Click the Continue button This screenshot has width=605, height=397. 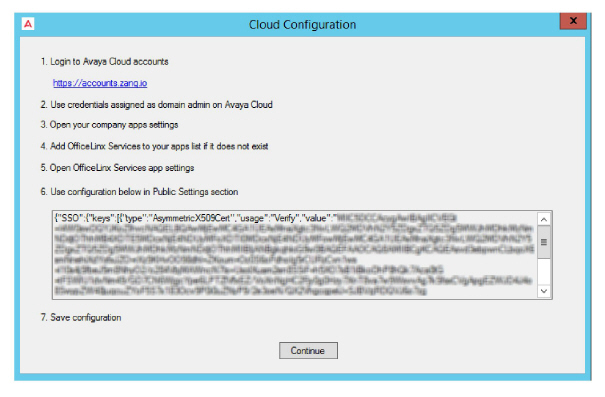click(x=308, y=350)
